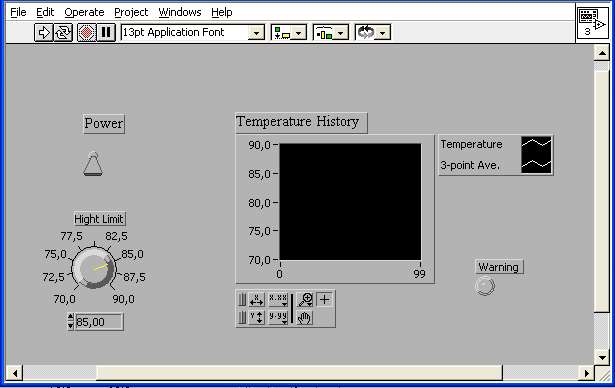The height and width of the screenshot is (388, 615).
Task: Select the graph zoom tool
Action: click(x=305, y=300)
